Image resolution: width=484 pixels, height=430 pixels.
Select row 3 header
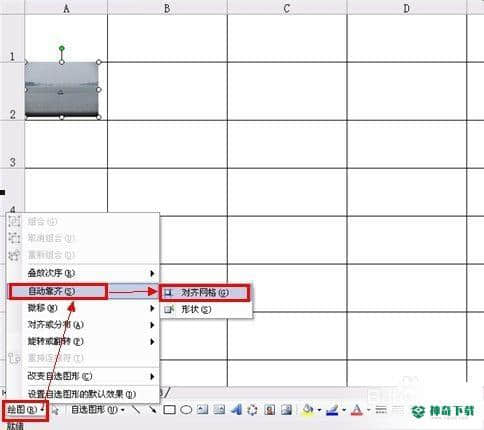pyautogui.click(x=12, y=145)
